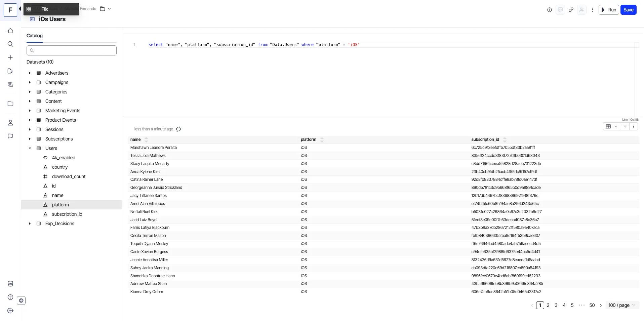Click the iOs Users query title
644x321 pixels.
click(x=52, y=19)
